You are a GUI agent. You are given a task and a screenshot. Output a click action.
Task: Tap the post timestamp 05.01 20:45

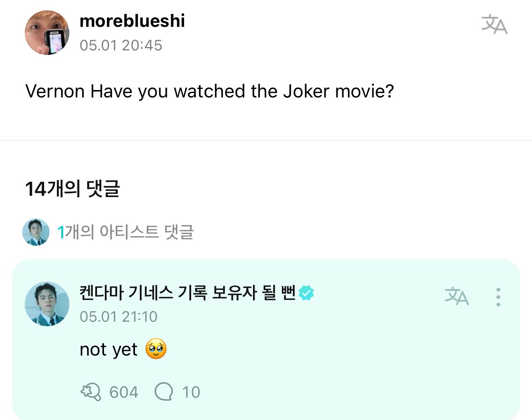[x=121, y=45]
